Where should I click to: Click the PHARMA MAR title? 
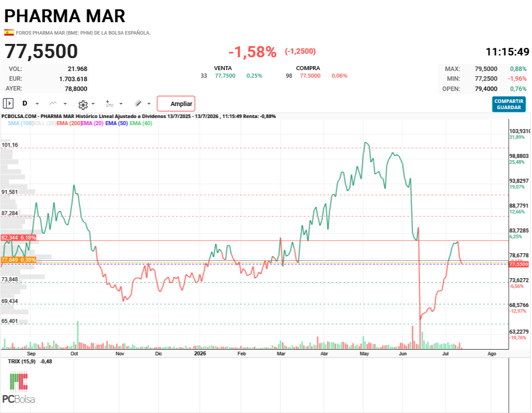pyautogui.click(x=65, y=16)
